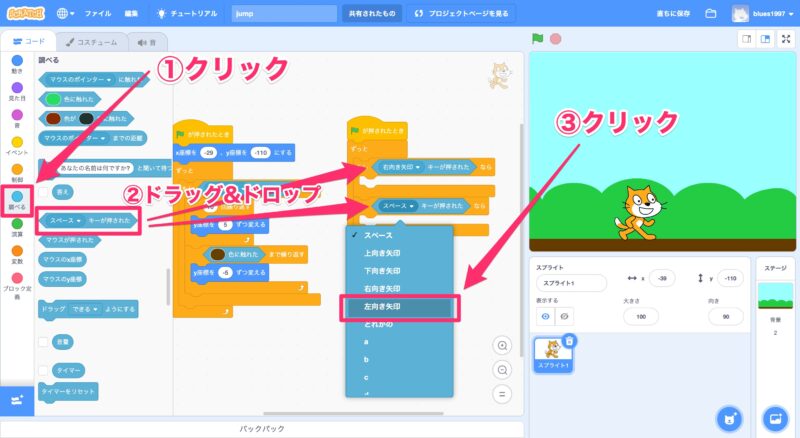
Task: Open the add extension button
Action: pos(16,400)
